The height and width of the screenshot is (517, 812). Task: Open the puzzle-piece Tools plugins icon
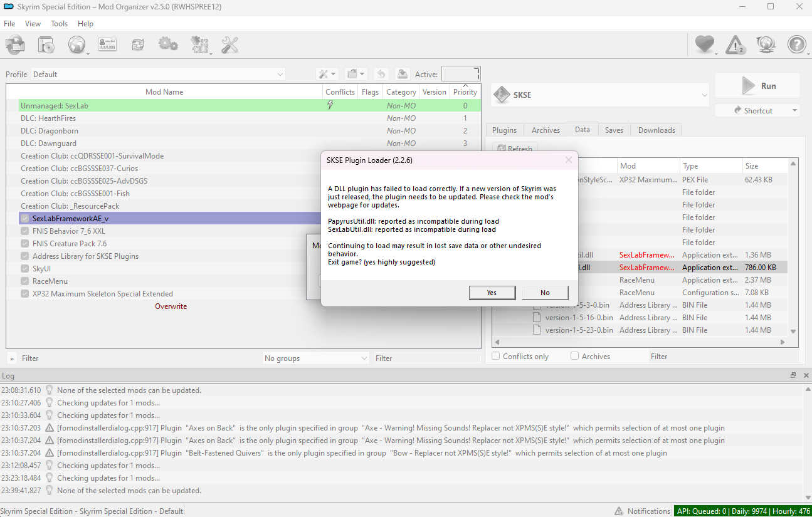(x=199, y=44)
